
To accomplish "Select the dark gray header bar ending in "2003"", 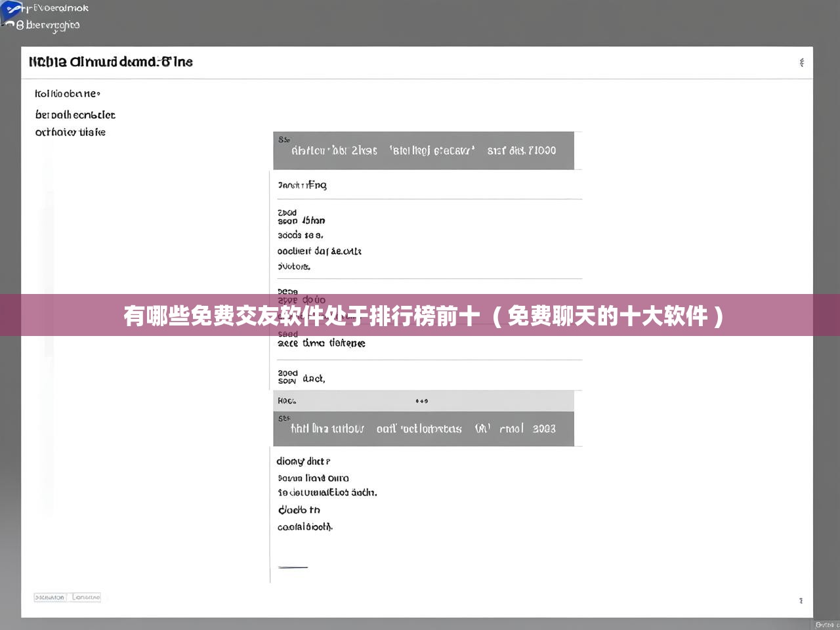I will click(423, 429).
